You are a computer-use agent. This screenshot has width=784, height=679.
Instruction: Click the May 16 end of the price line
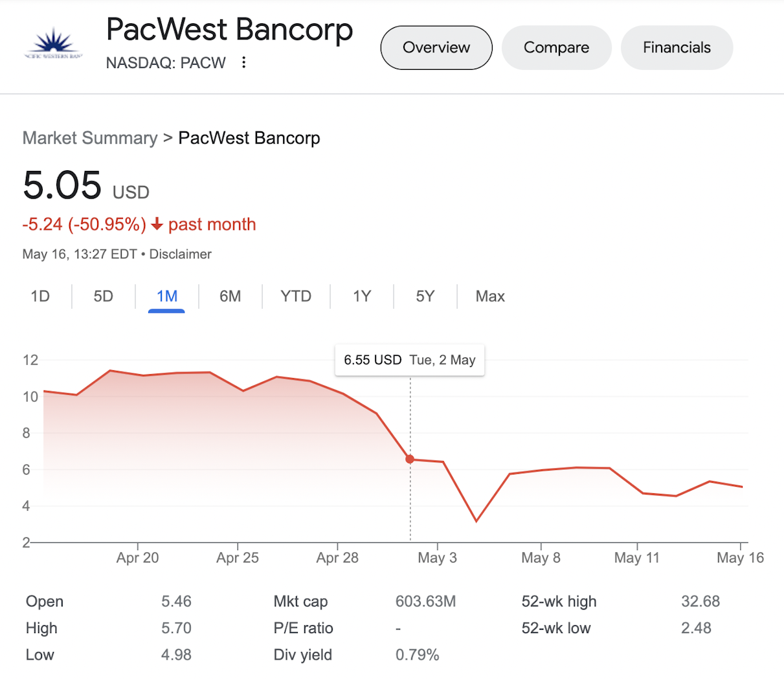coord(742,487)
